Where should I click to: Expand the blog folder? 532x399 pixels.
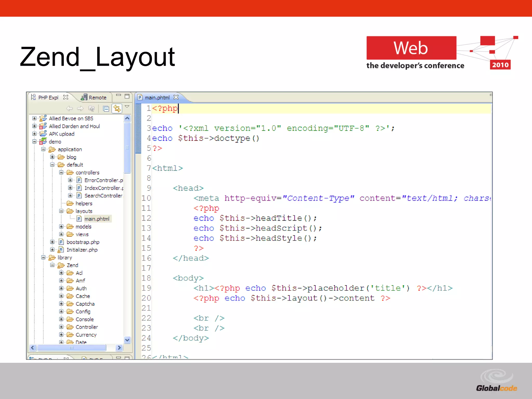tap(52, 157)
